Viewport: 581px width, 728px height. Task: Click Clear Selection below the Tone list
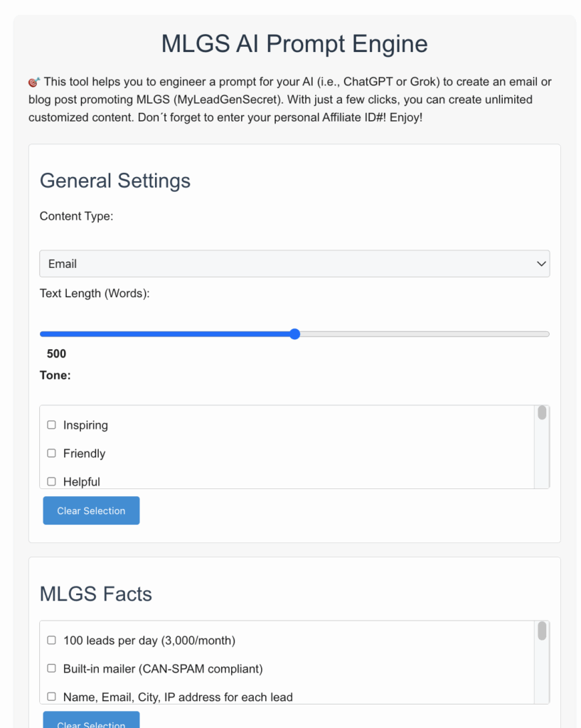click(x=91, y=510)
